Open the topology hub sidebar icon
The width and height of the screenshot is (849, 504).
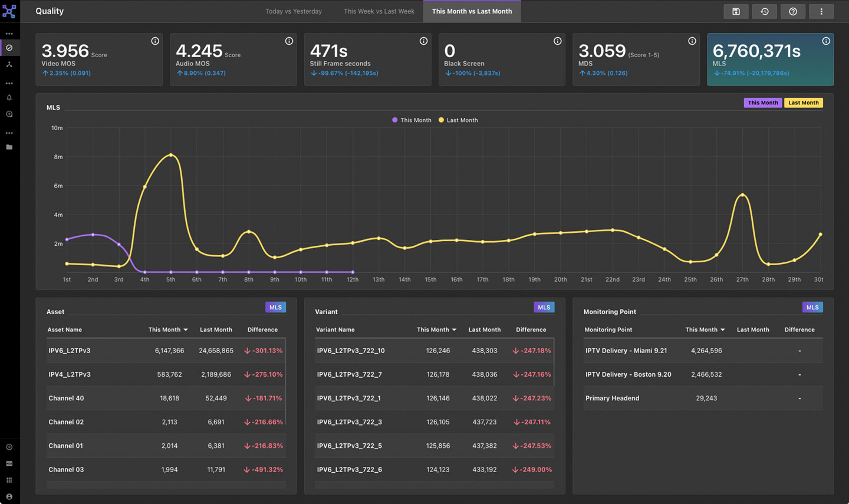point(9,64)
